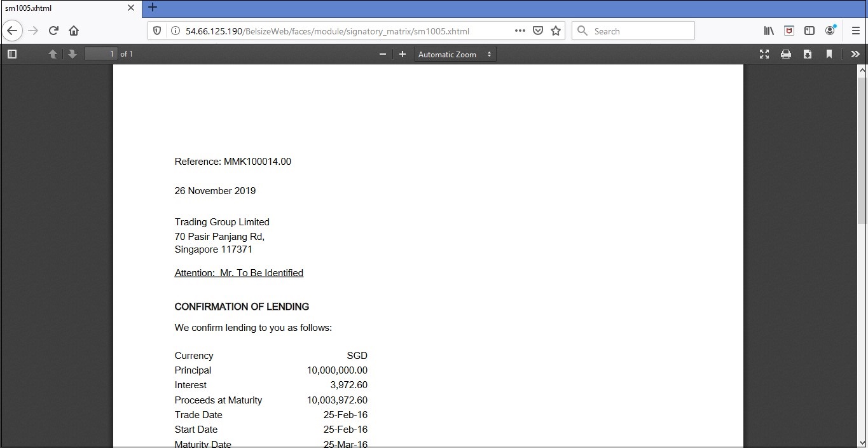The height and width of the screenshot is (448, 868).
Task: Zoom out of the PDF document
Action: pyautogui.click(x=383, y=54)
